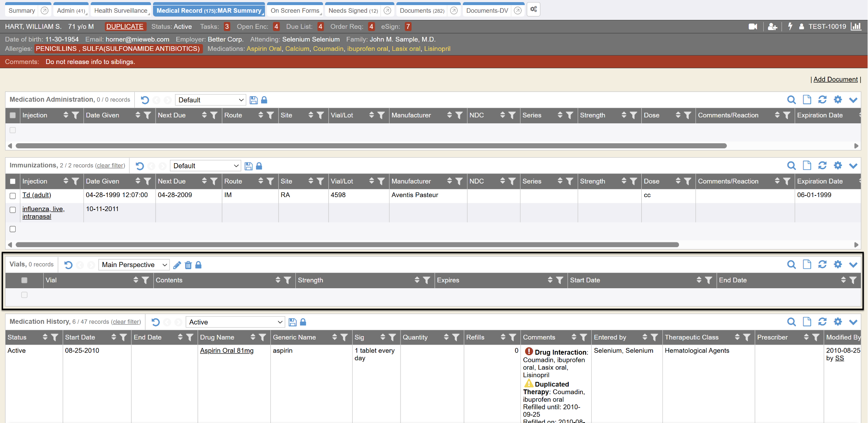Toggle select-all checkbox in Immunizations header
The height and width of the screenshot is (423, 868).
pyautogui.click(x=13, y=181)
